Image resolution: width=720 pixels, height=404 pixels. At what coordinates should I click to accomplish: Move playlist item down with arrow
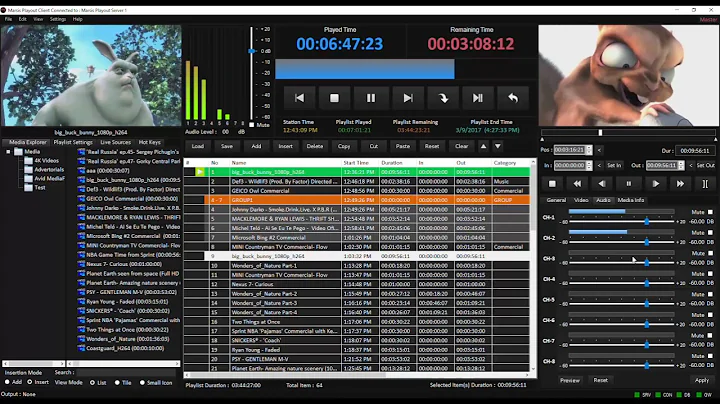[498, 146]
